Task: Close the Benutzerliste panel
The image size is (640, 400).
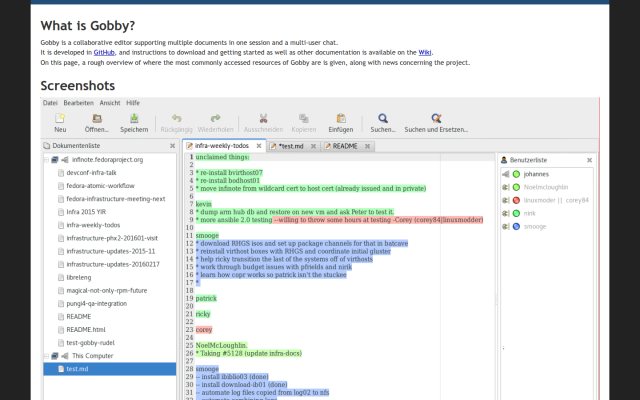Action: pyautogui.click(x=589, y=160)
